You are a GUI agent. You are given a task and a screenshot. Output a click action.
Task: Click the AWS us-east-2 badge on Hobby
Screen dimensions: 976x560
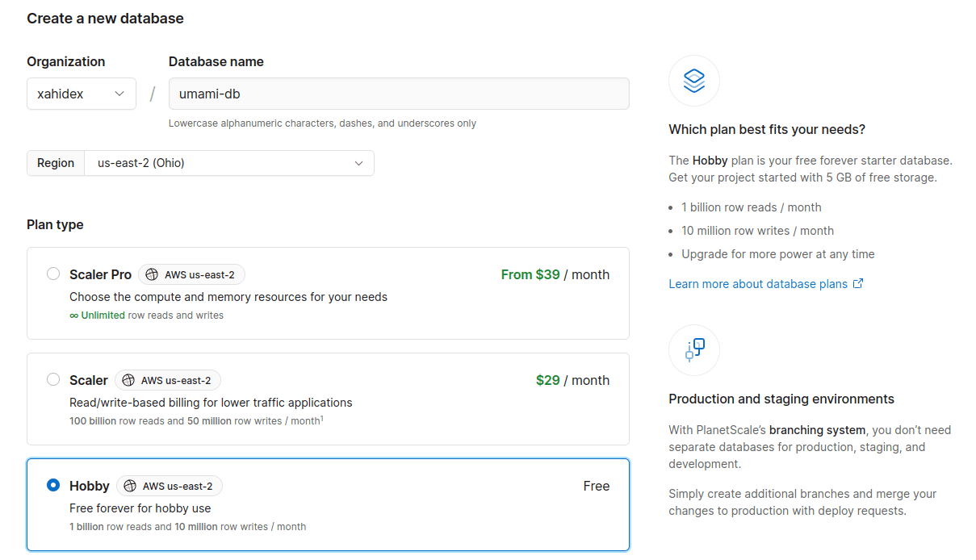pos(170,486)
